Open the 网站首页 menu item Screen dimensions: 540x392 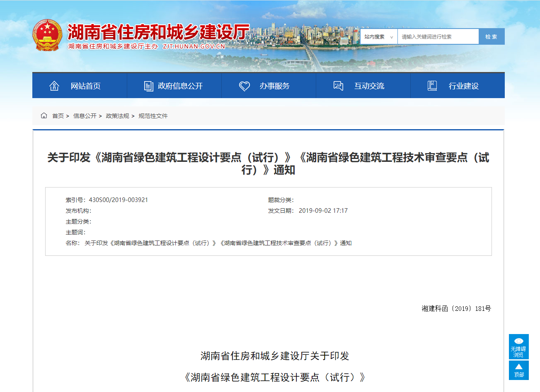pos(85,86)
